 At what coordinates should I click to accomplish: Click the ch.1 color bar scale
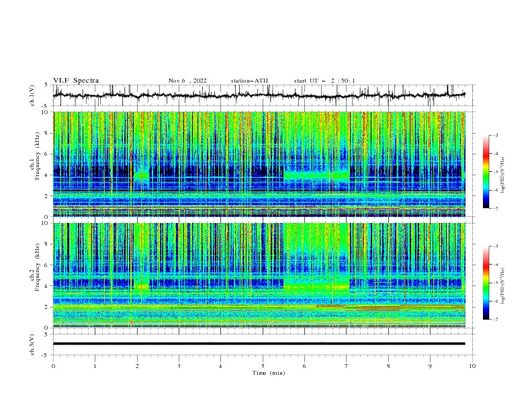coord(486,172)
